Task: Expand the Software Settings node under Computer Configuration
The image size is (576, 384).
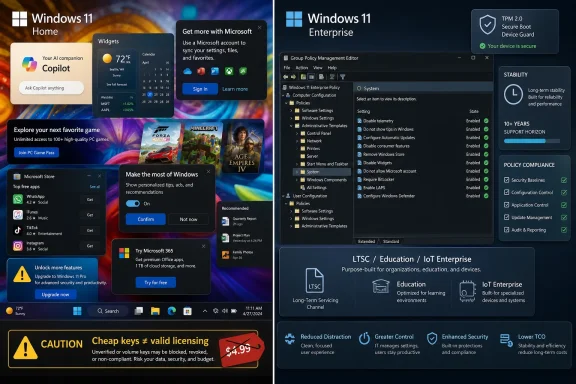Action: pyautogui.click(x=292, y=110)
